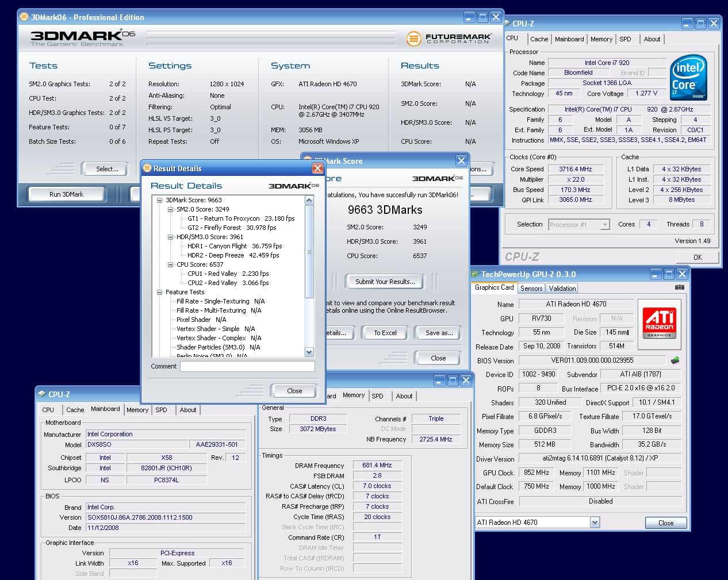Switch to CPU tab in Mainboard CPU-Z window
The width and height of the screenshot is (728, 580).
48,410
